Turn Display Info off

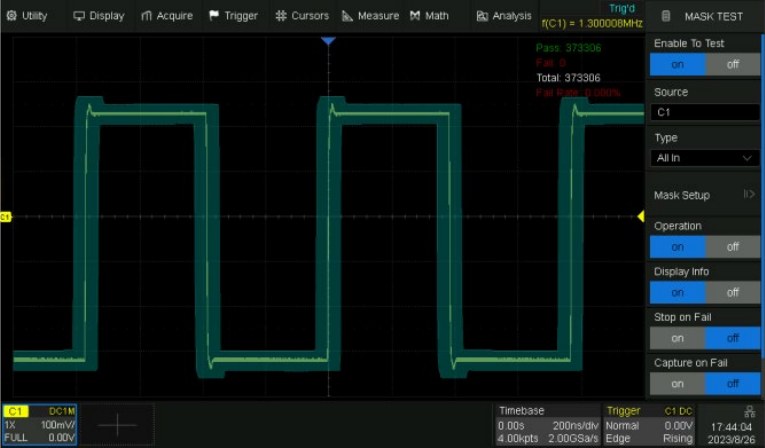(x=732, y=292)
